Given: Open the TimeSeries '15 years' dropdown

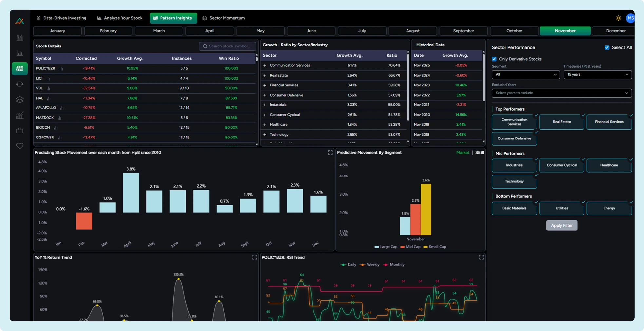Looking at the screenshot, I should click(597, 74).
